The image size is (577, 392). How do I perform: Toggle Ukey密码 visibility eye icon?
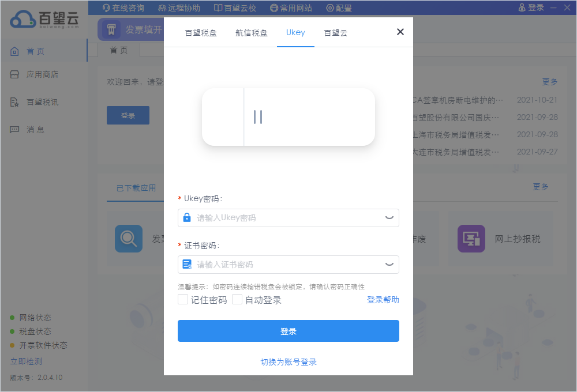tap(389, 217)
